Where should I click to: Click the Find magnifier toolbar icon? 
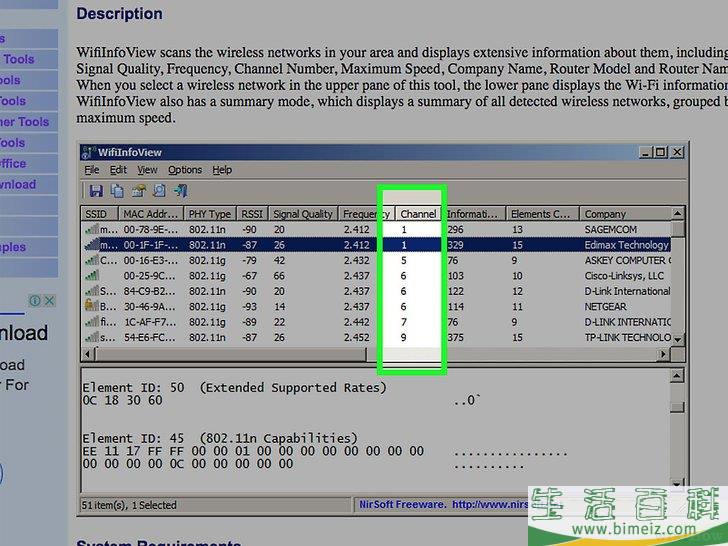[160, 191]
